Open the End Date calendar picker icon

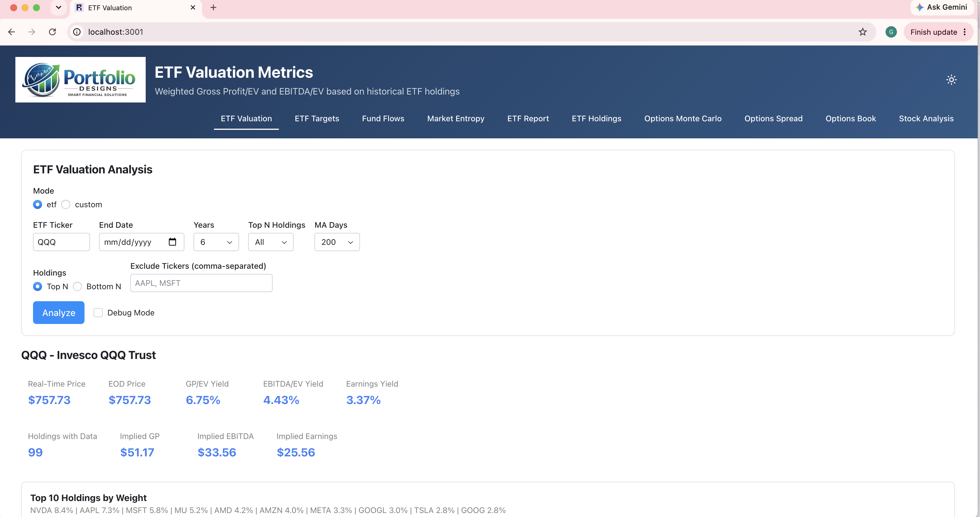(x=172, y=242)
